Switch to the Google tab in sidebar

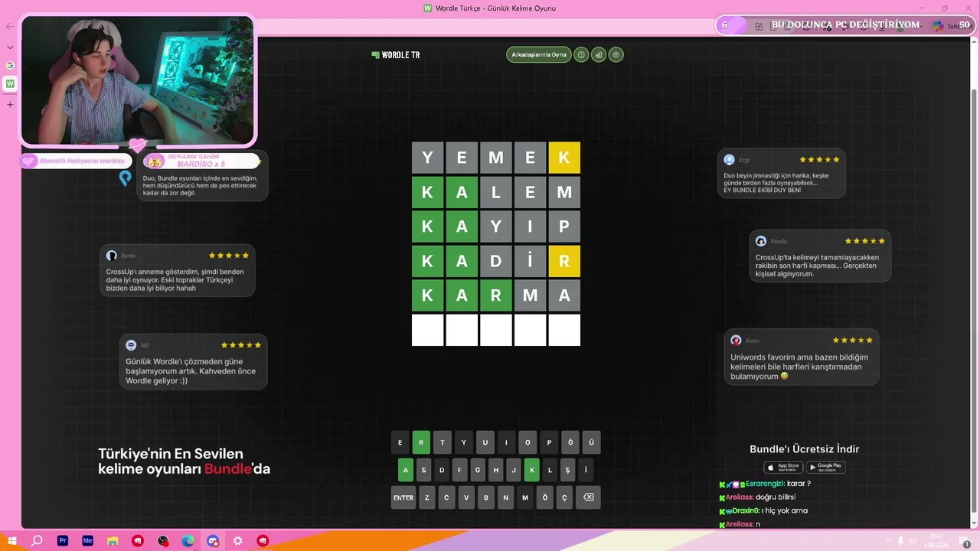tap(10, 65)
